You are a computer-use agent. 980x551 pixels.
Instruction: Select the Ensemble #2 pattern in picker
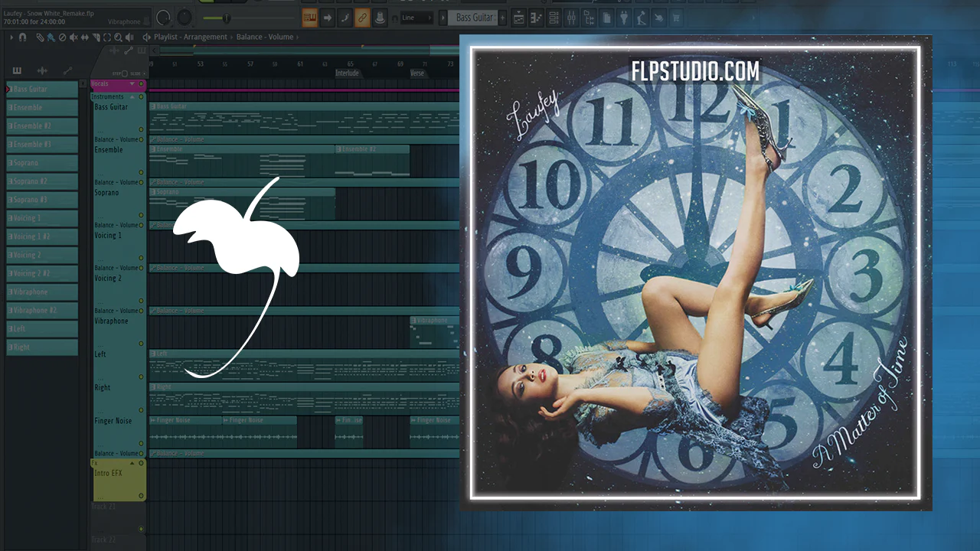pyautogui.click(x=42, y=126)
